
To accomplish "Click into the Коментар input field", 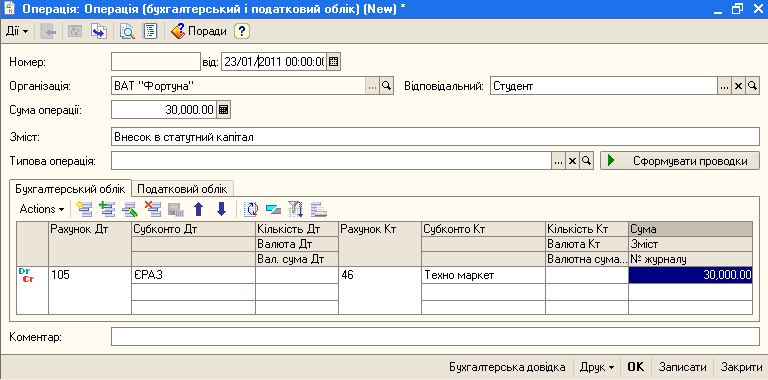I will pos(435,337).
